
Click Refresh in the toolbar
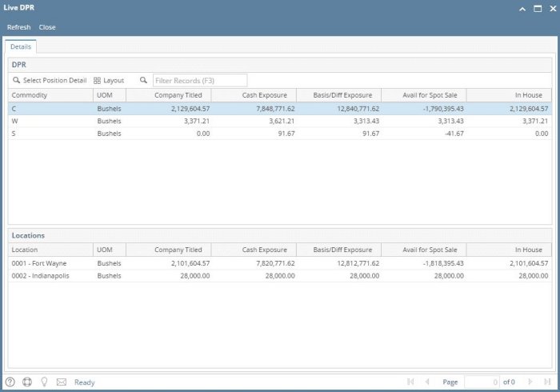pyautogui.click(x=19, y=27)
